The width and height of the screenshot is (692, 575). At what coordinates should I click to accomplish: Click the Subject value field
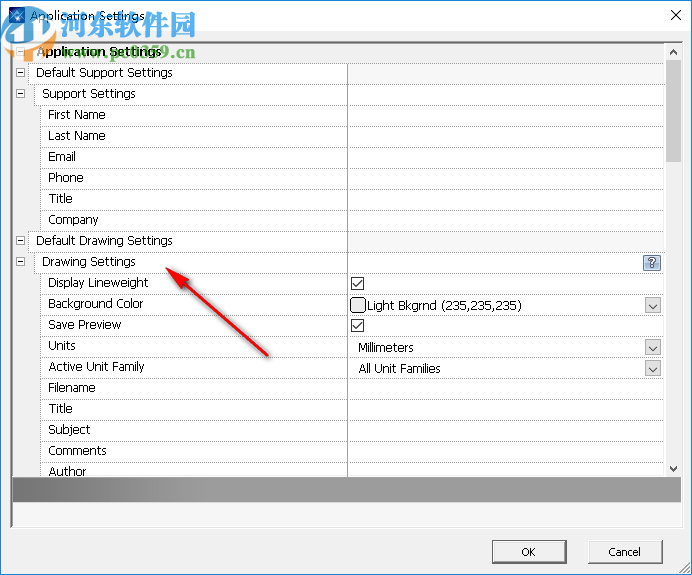[x=506, y=431]
